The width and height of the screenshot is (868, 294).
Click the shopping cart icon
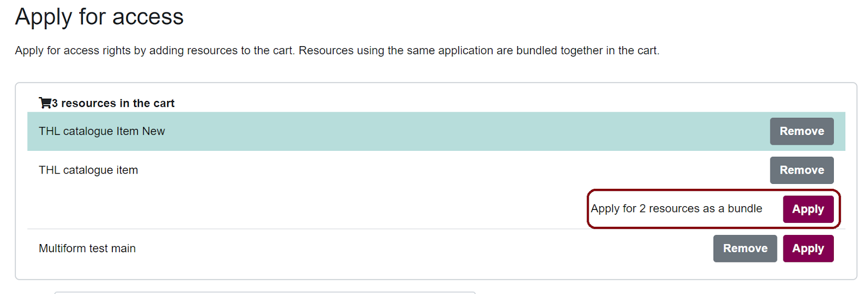44,103
